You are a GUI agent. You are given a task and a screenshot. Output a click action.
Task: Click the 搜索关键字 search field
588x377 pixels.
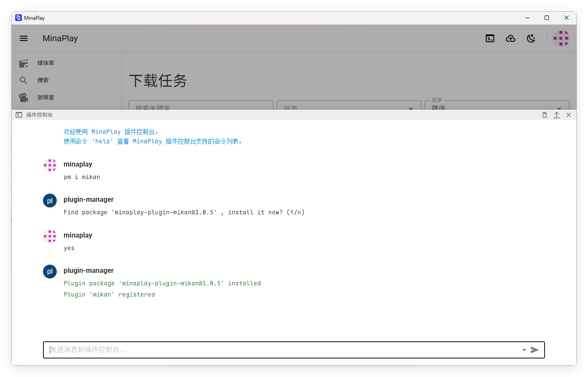coord(201,107)
